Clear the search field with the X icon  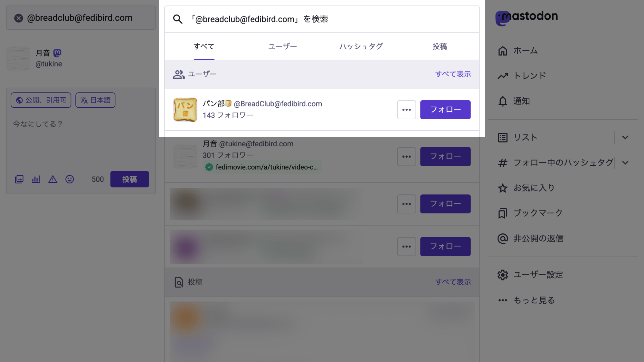click(x=19, y=18)
